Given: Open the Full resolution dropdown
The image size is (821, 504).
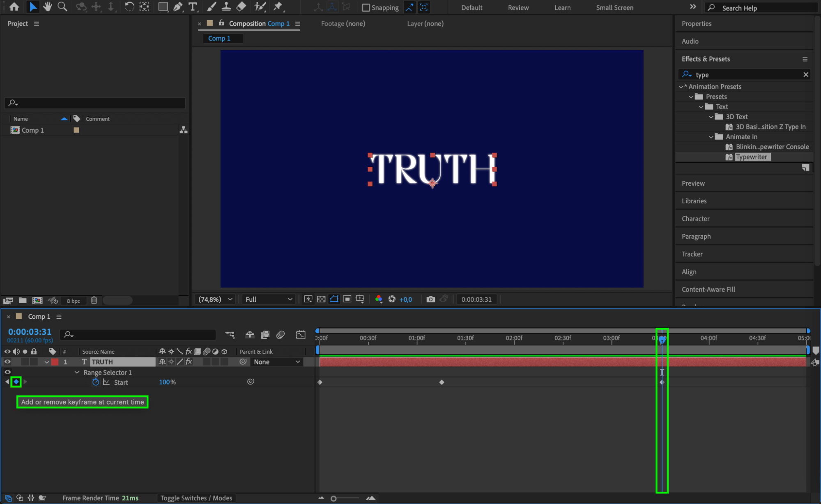Looking at the screenshot, I should click(x=269, y=299).
